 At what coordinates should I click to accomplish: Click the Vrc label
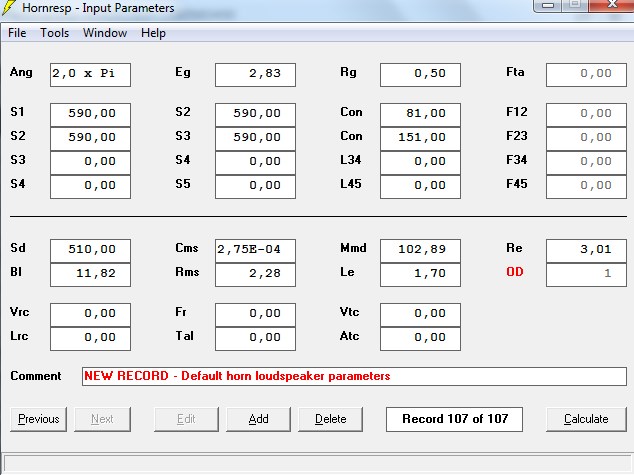click(x=19, y=312)
